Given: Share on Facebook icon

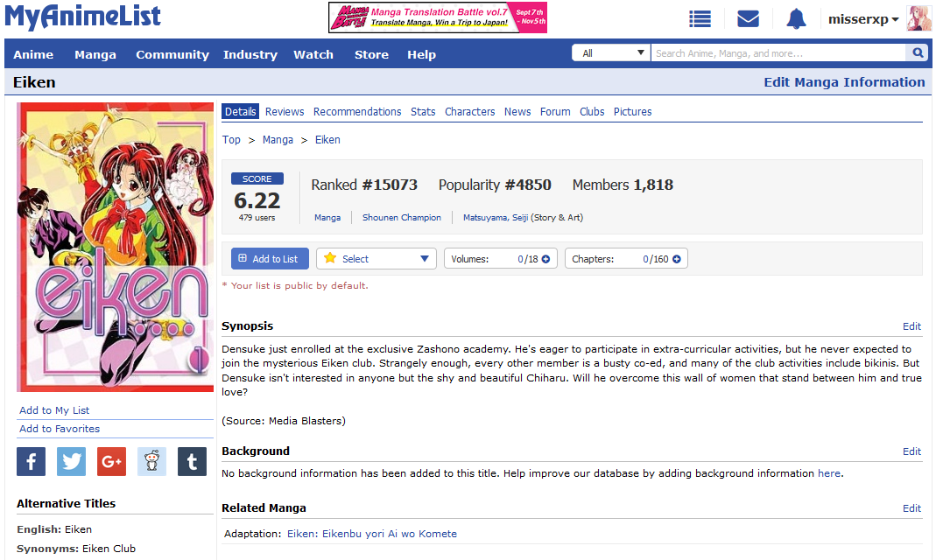Looking at the screenshot, I should [31, 462].
